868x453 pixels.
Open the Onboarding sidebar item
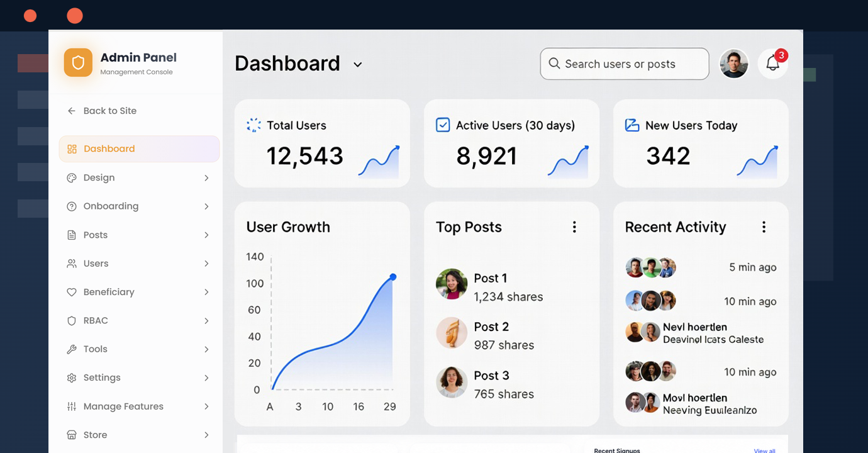tap(139, 206)
